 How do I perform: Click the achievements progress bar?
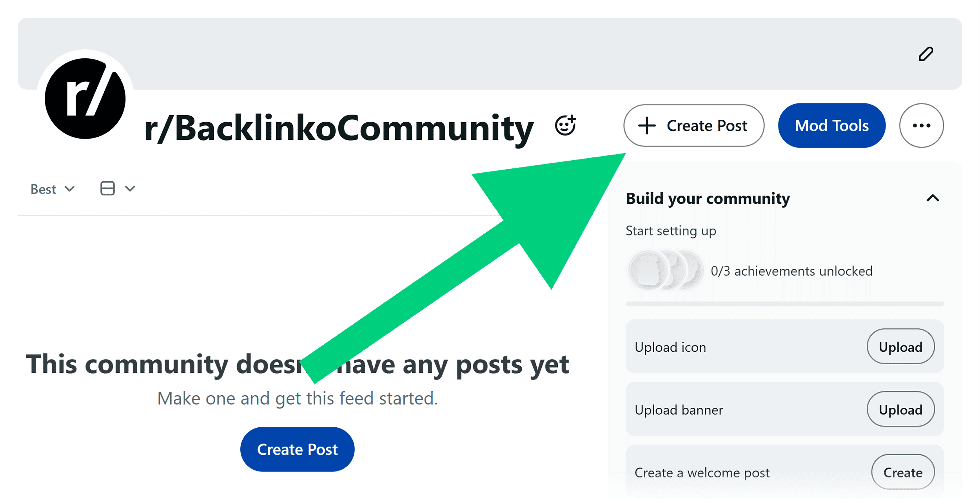tap(784, 304)
